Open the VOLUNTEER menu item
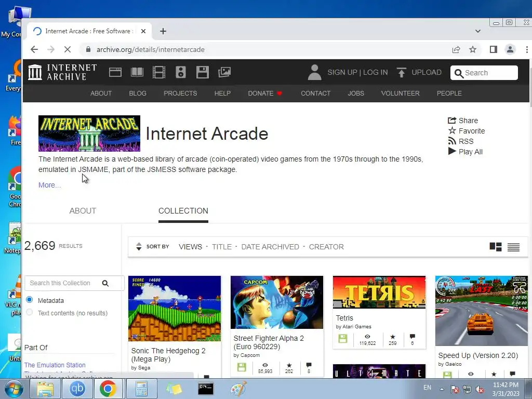The width and height of the screenshot is (532, 399). (400, 94)
